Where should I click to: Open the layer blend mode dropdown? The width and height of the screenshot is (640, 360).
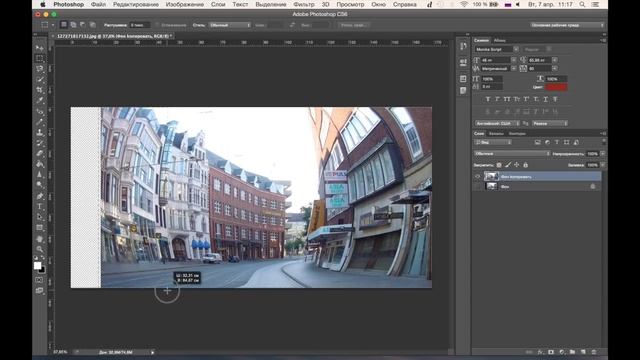pyautogui.click(x=512, y=153)
